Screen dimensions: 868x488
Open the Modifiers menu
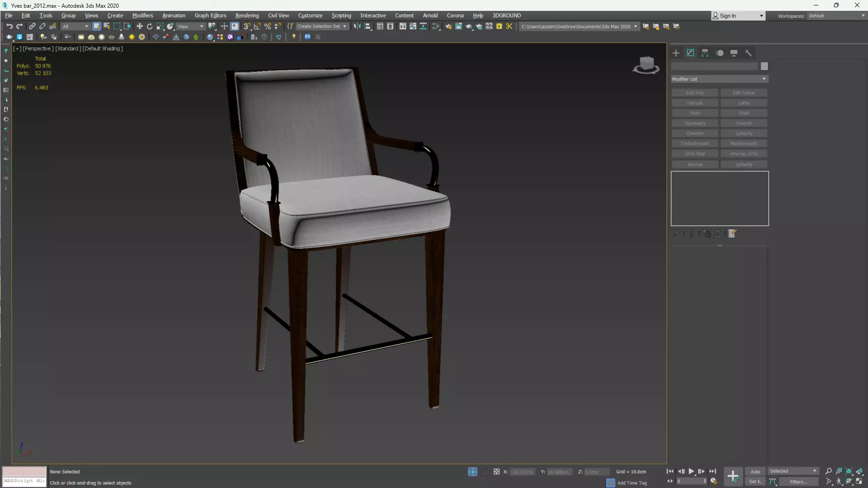[142, 15]
